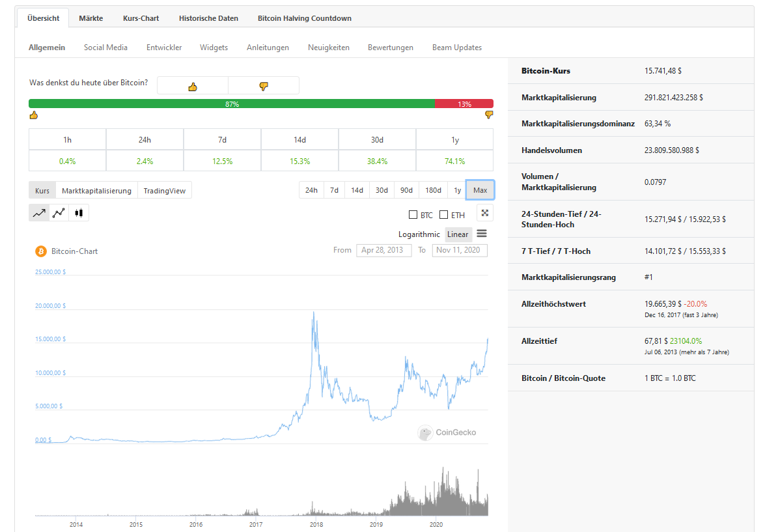Edit the To date field
The width and height of the screenshot is (765, 532).
coord(460,250)
